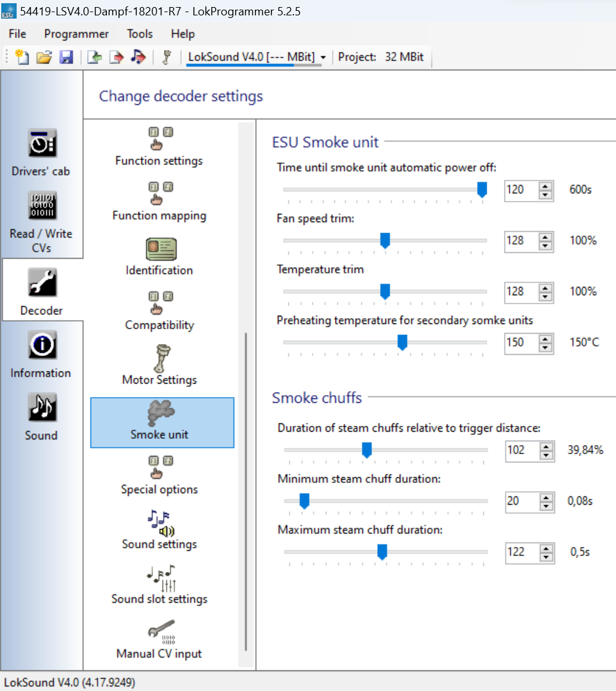
Task: Decrease relative chuff duration with down arrow
Action: [x=546, y=455]
